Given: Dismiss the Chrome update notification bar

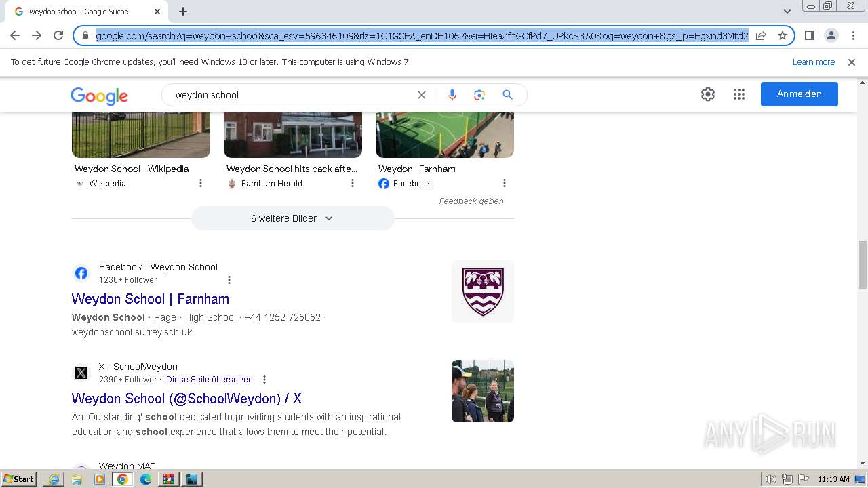Looking at the screenshot, I should (x=852, y=62).
